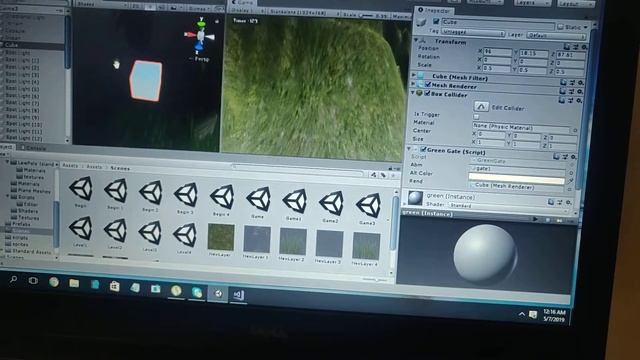Open the Shaded draw mode dropdown

coord(101,4)
